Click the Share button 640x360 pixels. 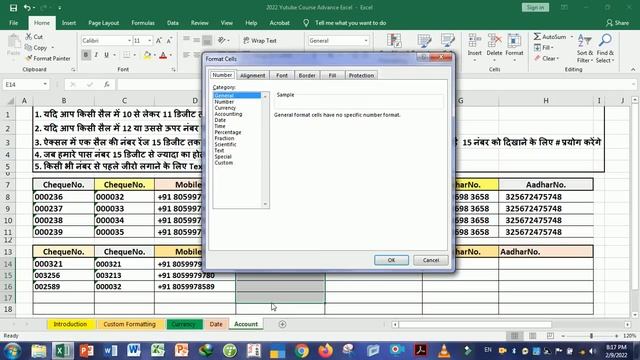pyautogui.click(x=618, y=23)
